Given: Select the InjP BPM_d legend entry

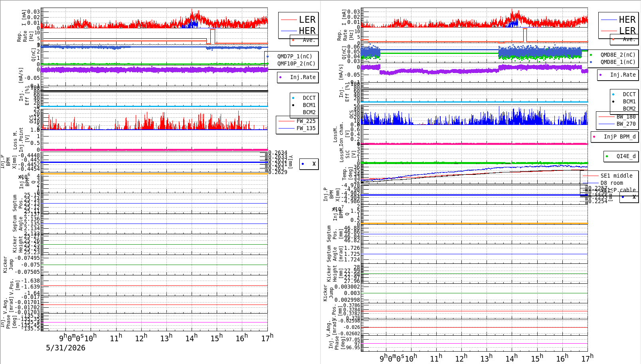Looking at the screenshot, I should (x=619, y=136).
